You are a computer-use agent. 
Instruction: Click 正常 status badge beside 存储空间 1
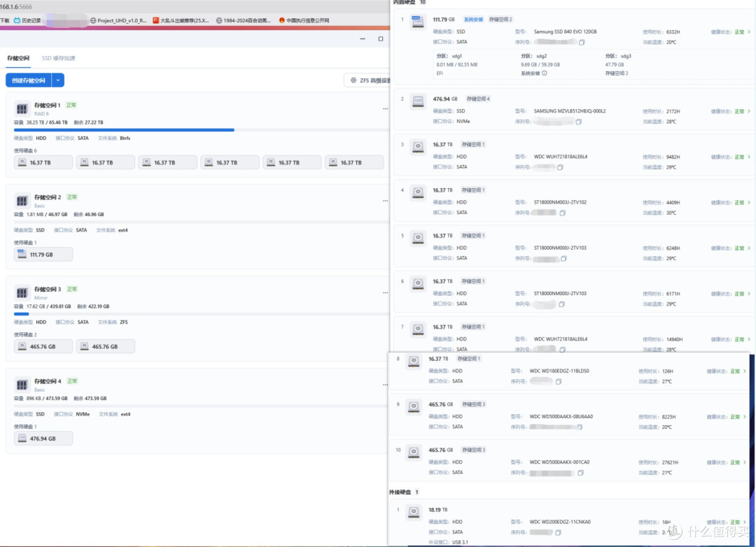71,105
